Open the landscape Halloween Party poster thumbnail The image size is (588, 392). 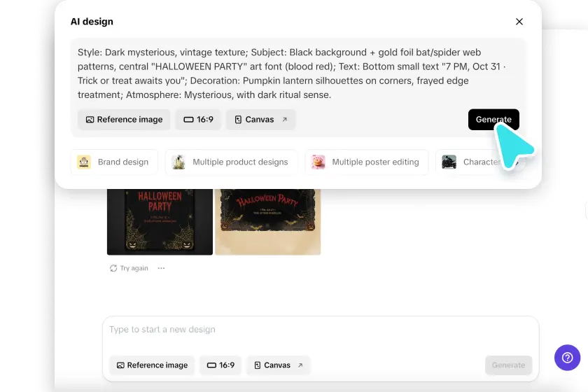pos(267,222)
